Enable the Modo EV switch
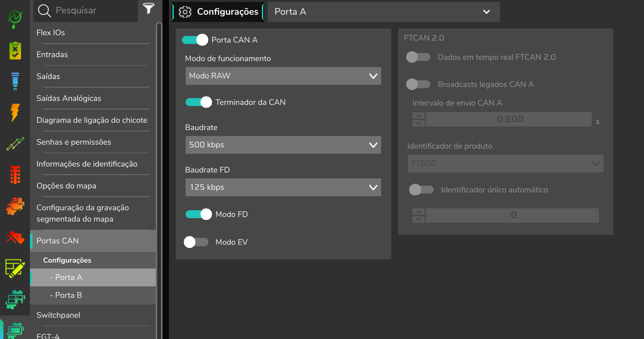The height and width of the screenshot is (339, 644). click(196, 242)
